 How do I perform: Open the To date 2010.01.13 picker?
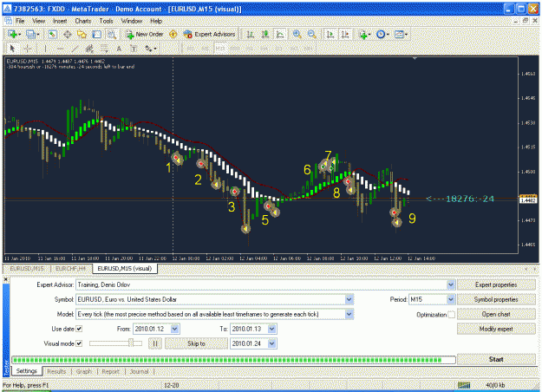[272, 329]
